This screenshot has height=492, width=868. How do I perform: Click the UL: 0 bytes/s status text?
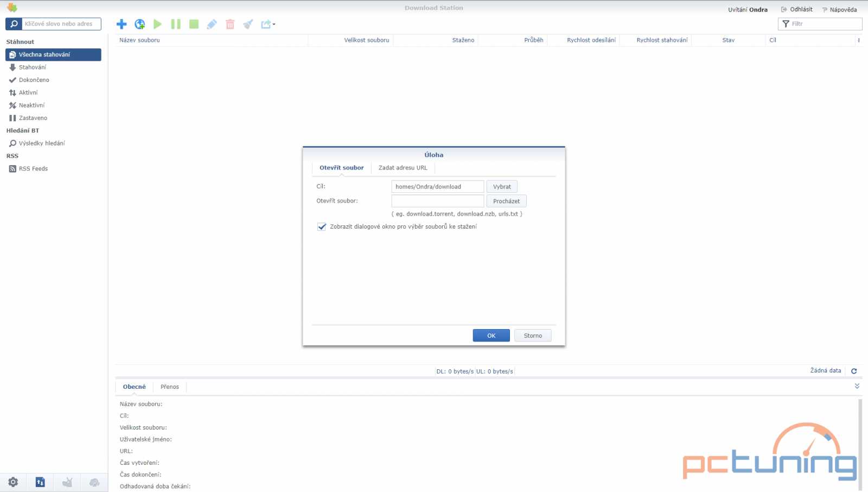(x=494, y=371)
